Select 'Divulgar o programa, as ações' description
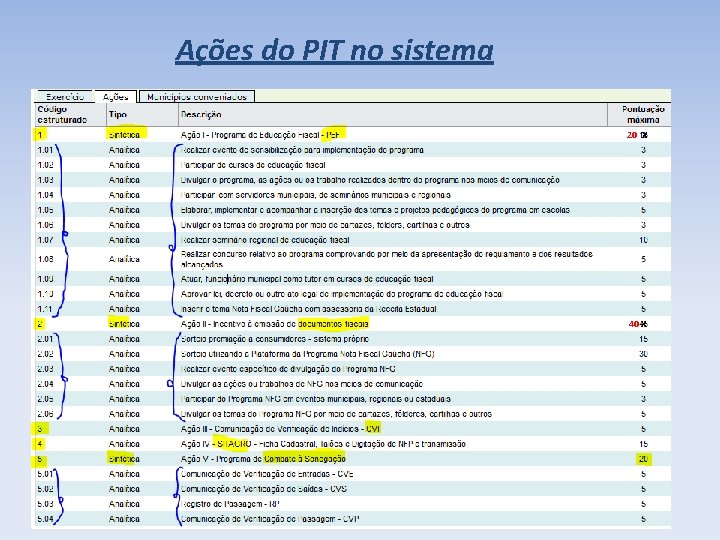Screen dimensions: 720x540 [x=370, y=180]
